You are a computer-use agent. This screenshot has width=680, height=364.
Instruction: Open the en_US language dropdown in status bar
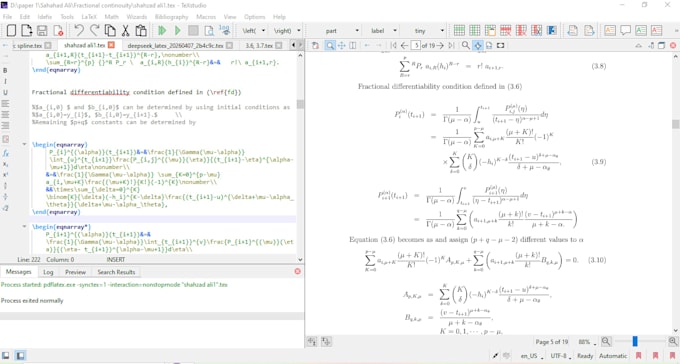(x=532, y=356)
